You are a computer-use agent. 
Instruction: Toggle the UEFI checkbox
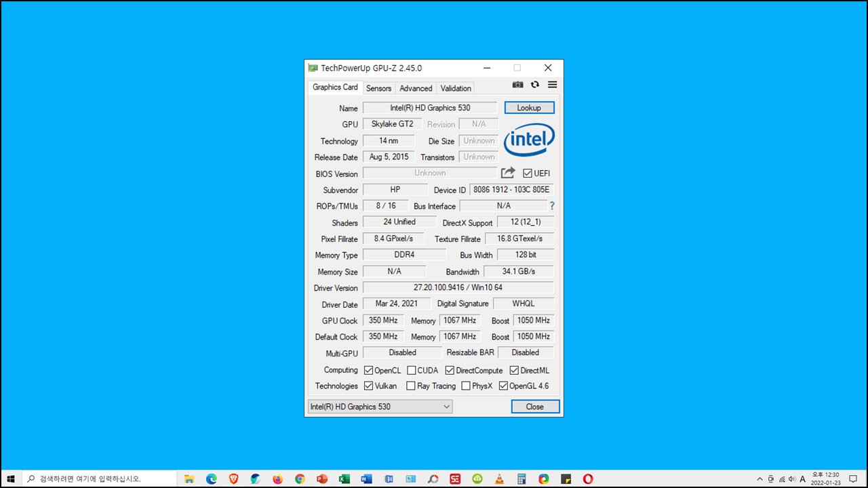tap(528, 174)
